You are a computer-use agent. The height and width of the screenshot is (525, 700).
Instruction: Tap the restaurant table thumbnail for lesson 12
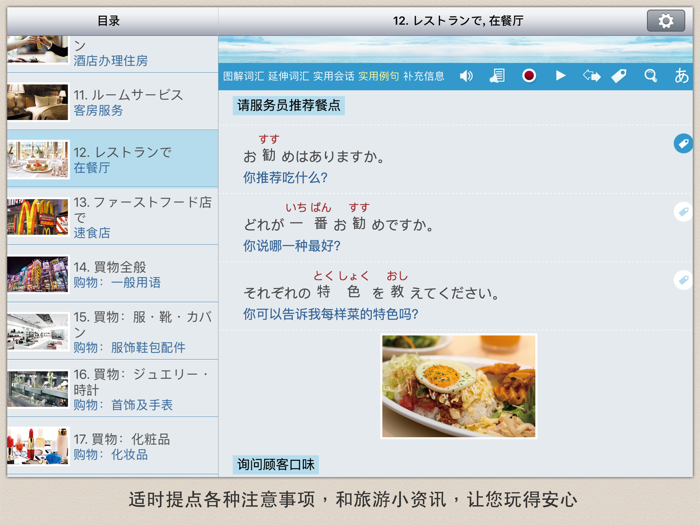(38, 159)
